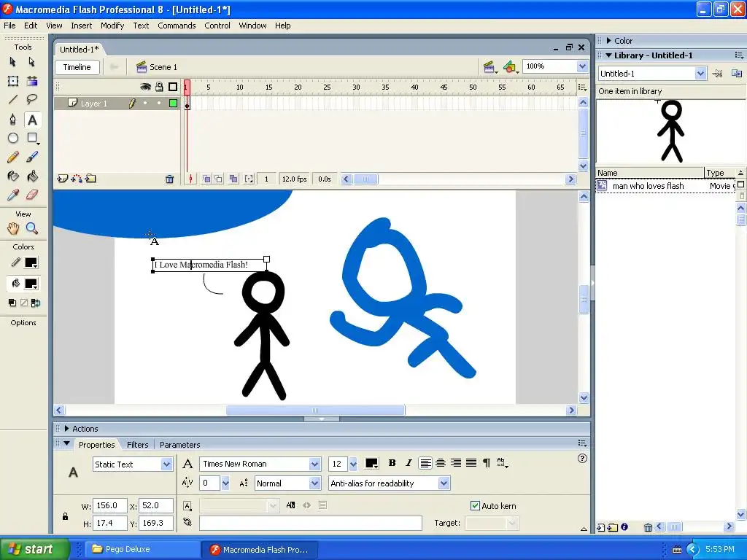Image resolution: width=747 pixels, height=560 pixels.
Task: Click the Swap Colors icon
Action: point(36,303)
